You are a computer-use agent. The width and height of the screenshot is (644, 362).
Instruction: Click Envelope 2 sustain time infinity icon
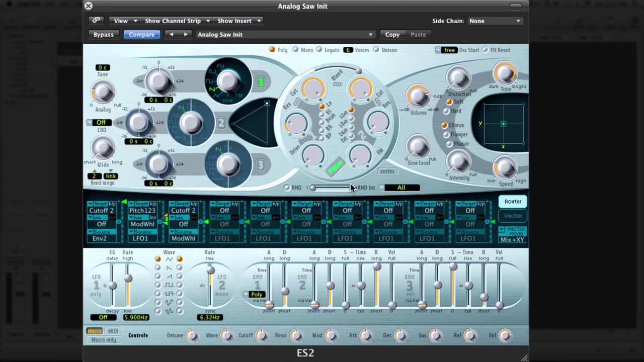coord(353,286)
